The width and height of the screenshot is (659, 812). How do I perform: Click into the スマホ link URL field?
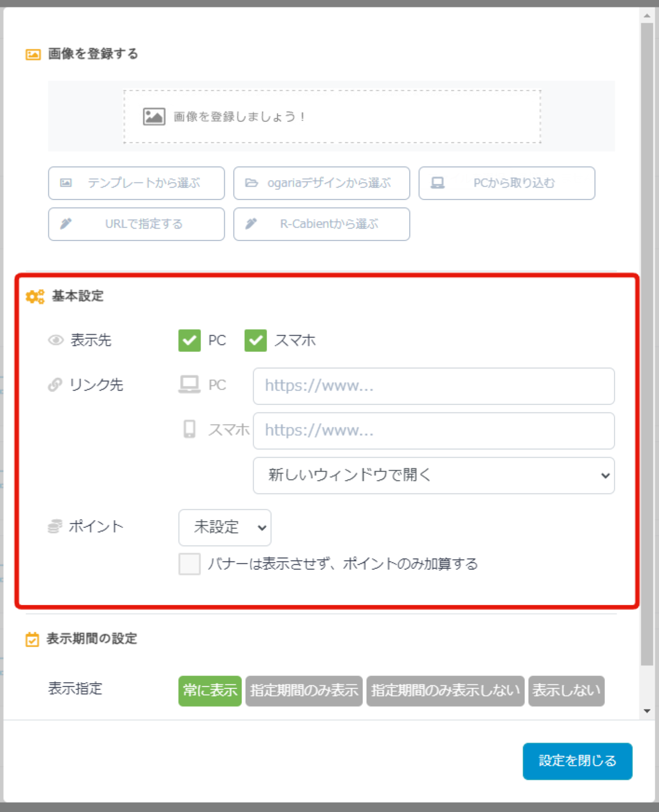point(434,431)
